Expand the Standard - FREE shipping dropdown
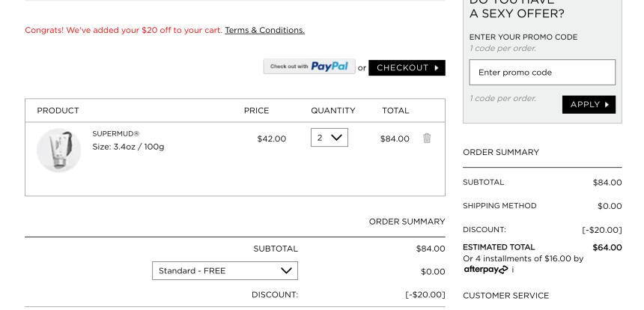Viewport: 644px width, 310px height. pos(225,271)
